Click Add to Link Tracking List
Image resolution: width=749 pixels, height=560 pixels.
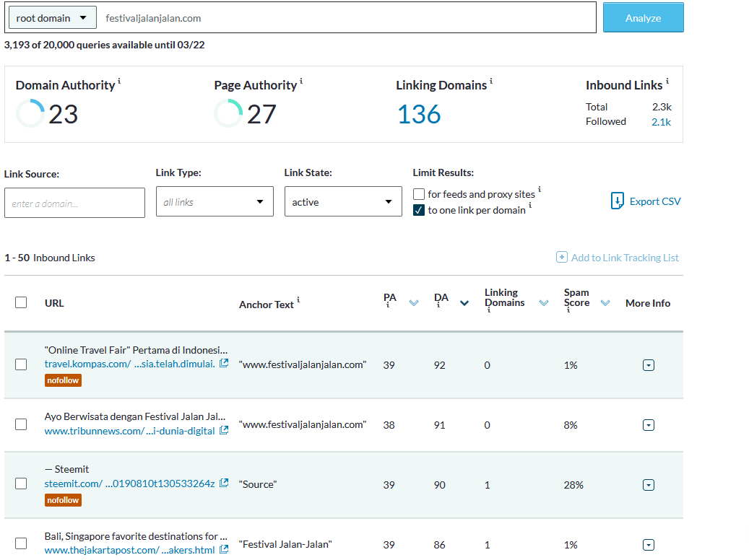tap(625, 258)
